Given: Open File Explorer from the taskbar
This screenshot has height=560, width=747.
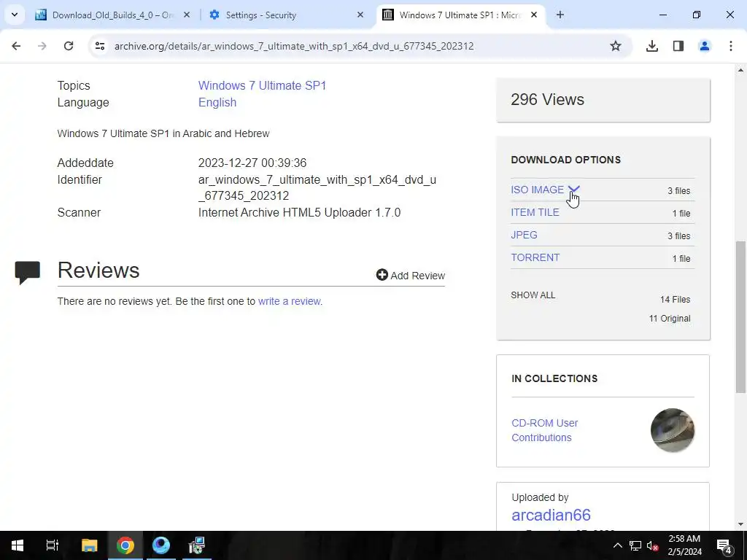Looking at the screenshot, I should pos(89,545).
